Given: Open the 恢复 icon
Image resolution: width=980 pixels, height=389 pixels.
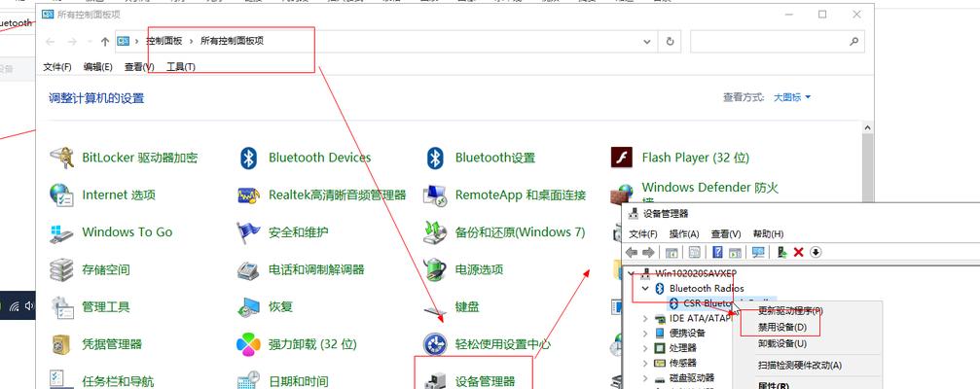Looking at the screenshot, I should 249,306.
